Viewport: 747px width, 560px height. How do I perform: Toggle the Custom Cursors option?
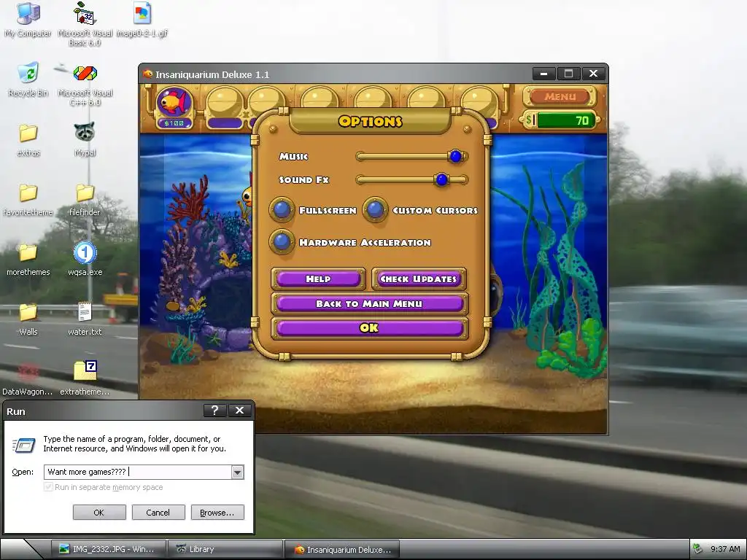[x=375, y=210]
